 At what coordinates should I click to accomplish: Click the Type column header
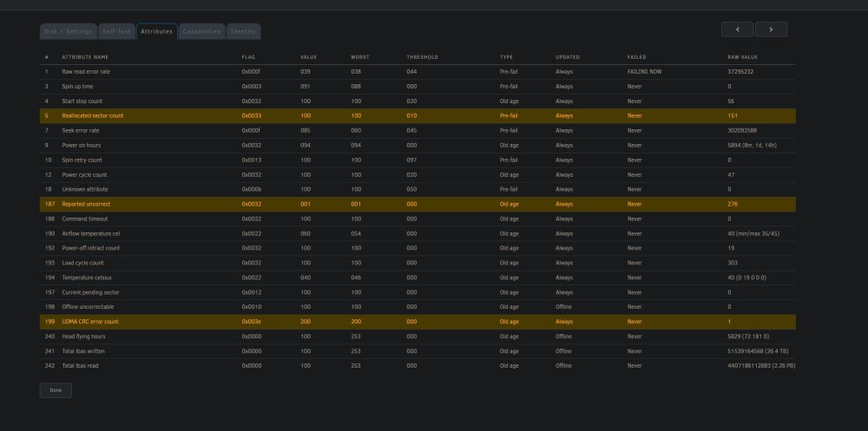click(x=506, y=57)
